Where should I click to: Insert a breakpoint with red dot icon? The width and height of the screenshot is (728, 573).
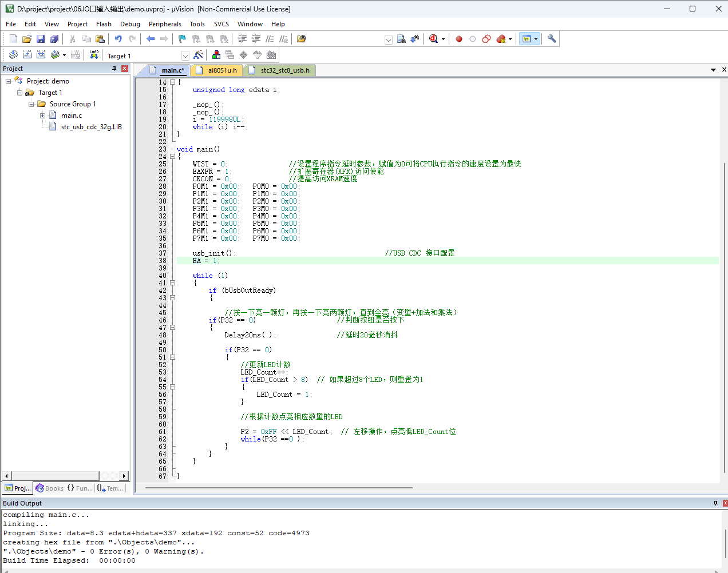458,39
